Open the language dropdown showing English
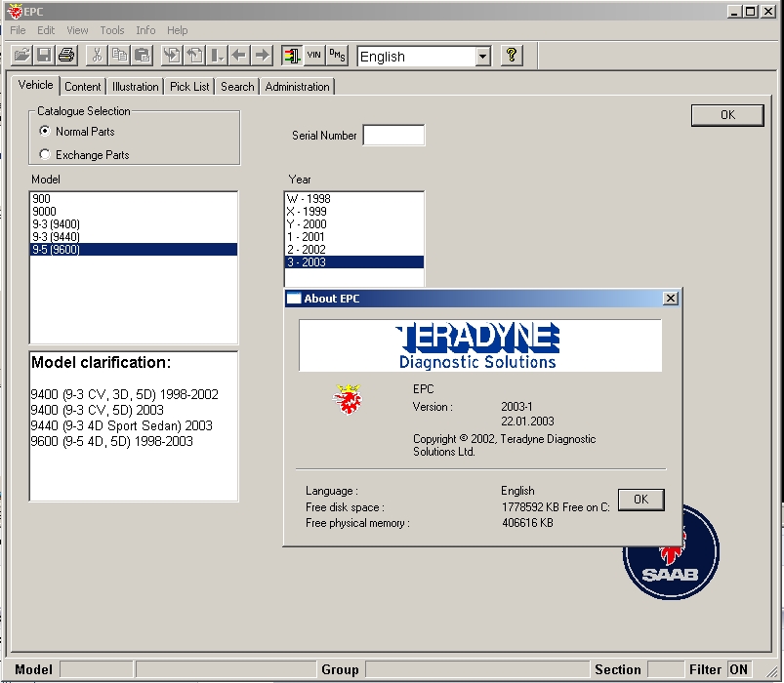This screenshot has height=683, width=784. [482, 57]
